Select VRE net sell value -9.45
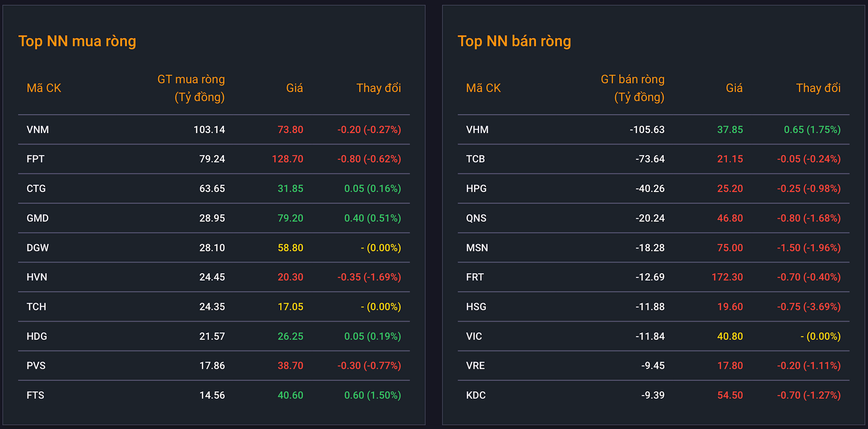Image resolution: width=868 pixels, height=429 pixels. (653, 366)
